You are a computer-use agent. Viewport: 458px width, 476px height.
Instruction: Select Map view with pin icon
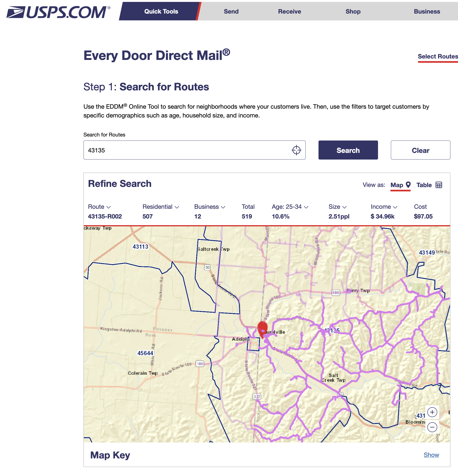400,185
